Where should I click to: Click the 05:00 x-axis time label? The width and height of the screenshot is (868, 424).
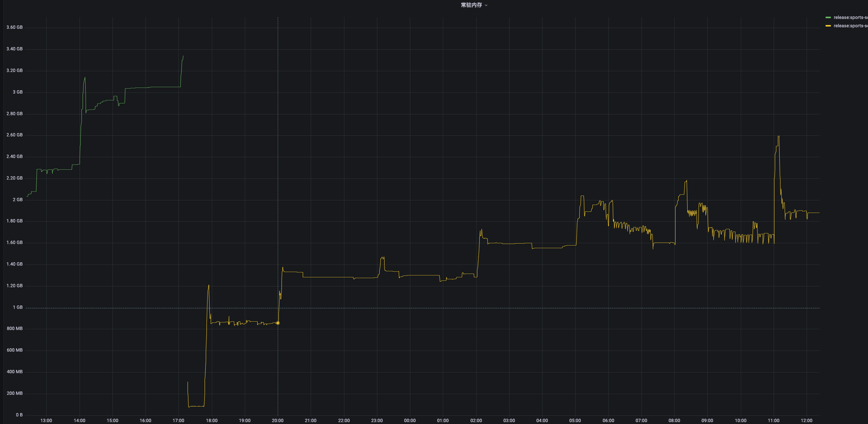[x=575, y=421]
